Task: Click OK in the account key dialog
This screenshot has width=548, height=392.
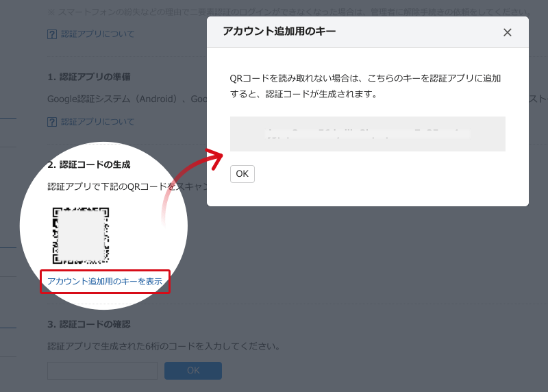Action: pyautogui.click(x=242, y=174)
